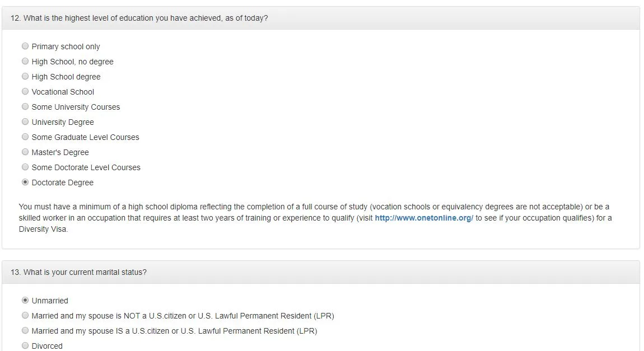Viewport: 644px width, 351px height.
Task: Choose High School, no degree radio button
Action: point(25,61)
